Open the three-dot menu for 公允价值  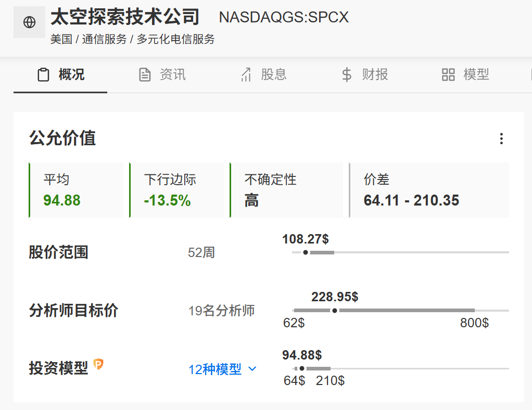[x=501, y=139]
